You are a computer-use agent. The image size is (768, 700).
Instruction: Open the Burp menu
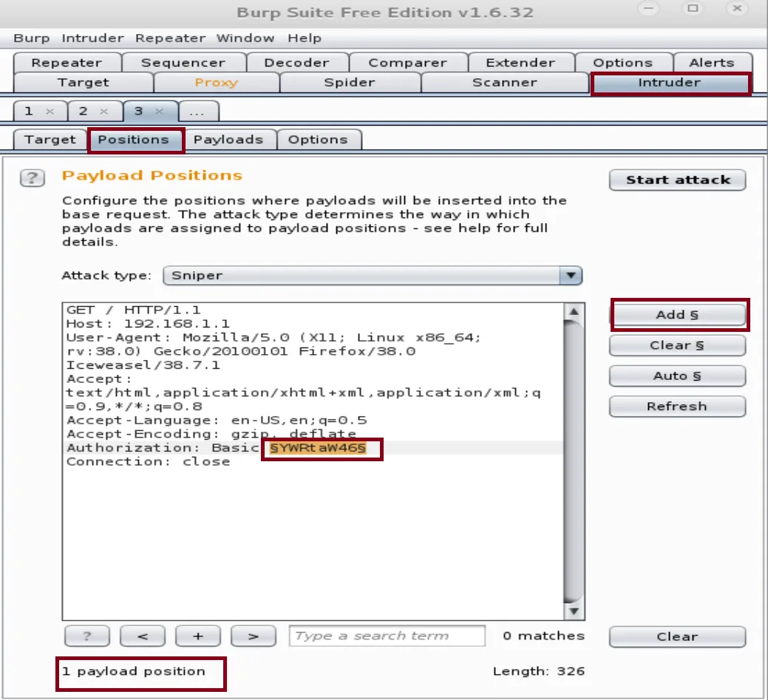(31, 38)
